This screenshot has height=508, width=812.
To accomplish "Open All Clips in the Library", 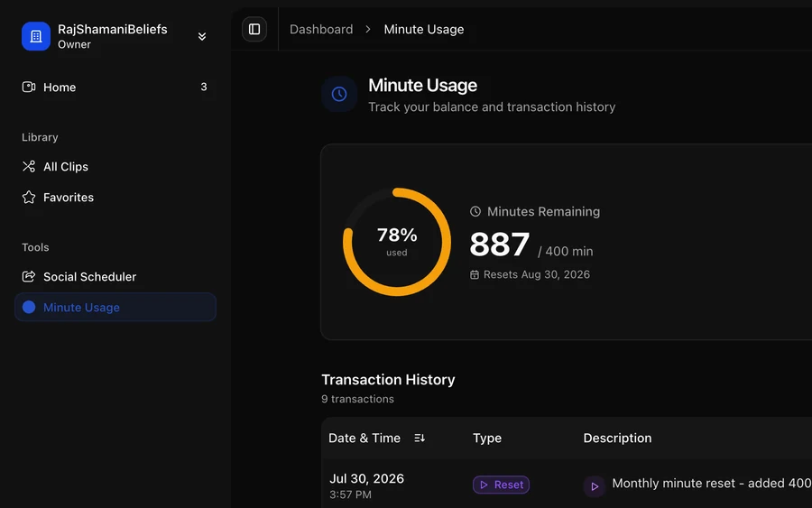I will (115, 167).
